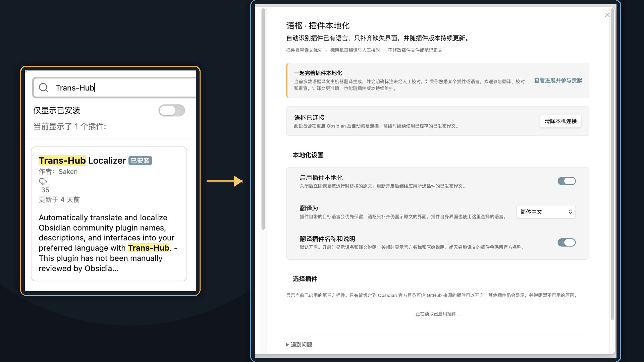Screen dimensions: 644x362
Task: Click 标明机器翻译与人工校对 subtitle text
Action: 355,50
